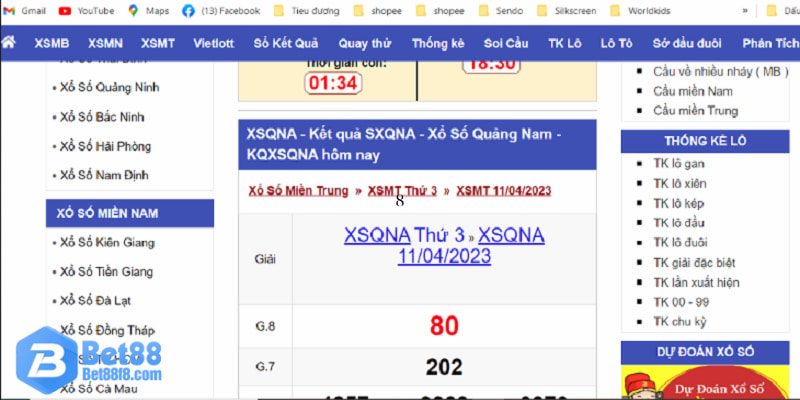
Task: Open TK 00 - 99
Action: coord(681,303)
